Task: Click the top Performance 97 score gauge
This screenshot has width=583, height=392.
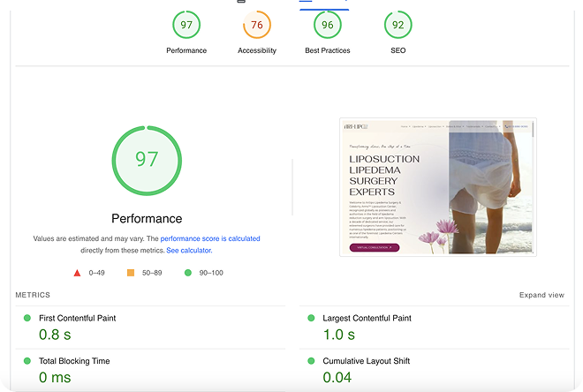Action: click(186, 26)
